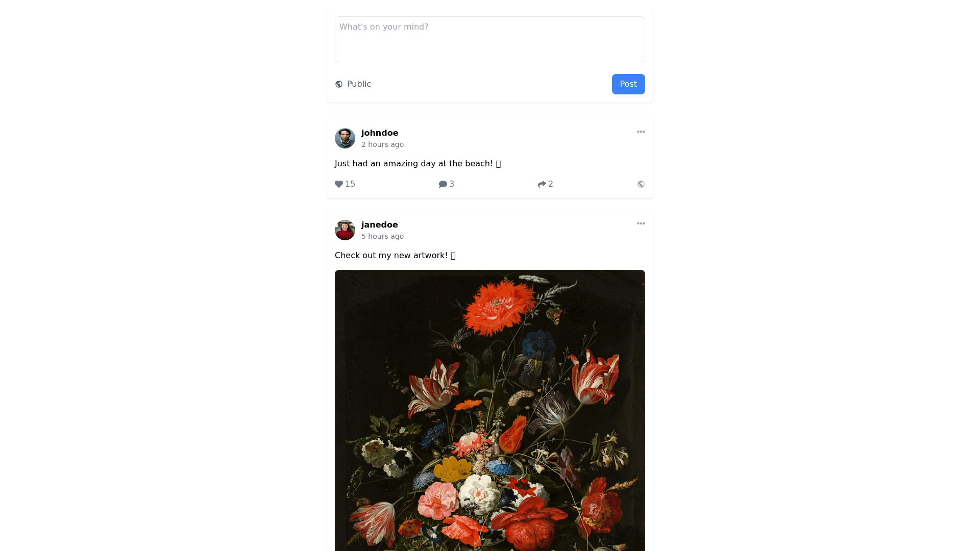Click the "2 hours ago" timestamp
This screenshot has height=551, width=980.
(382, 144)
